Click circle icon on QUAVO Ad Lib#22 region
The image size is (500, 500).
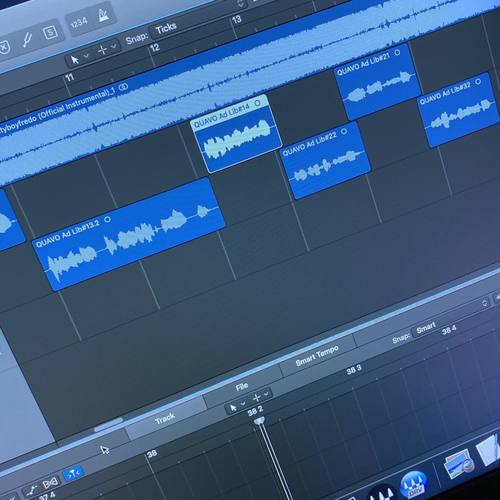coord(344,131)
